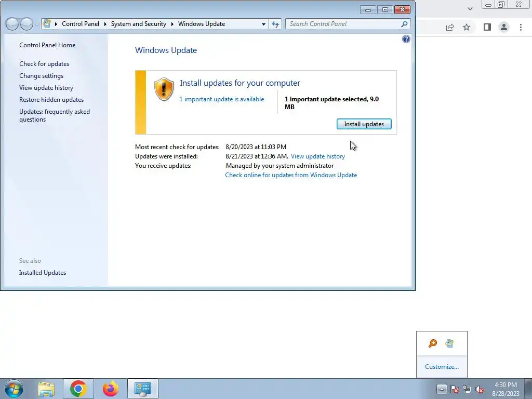Click the Chrome share page icon

tap(450, 27)
